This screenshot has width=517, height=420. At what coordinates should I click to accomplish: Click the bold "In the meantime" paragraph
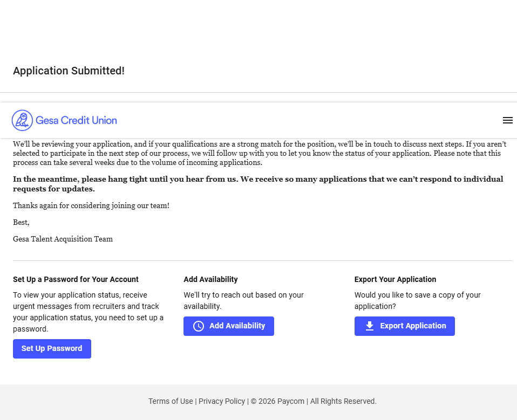click(258, 184)
